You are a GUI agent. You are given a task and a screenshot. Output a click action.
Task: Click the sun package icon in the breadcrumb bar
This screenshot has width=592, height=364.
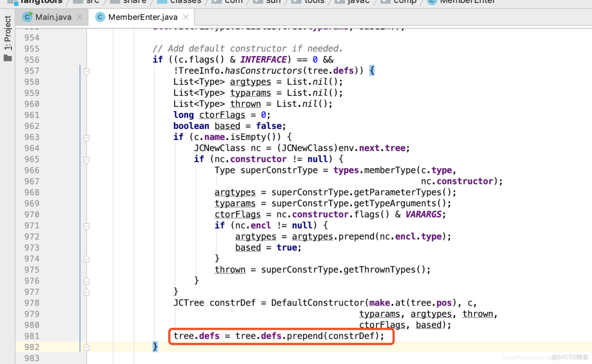pos(258,2)
